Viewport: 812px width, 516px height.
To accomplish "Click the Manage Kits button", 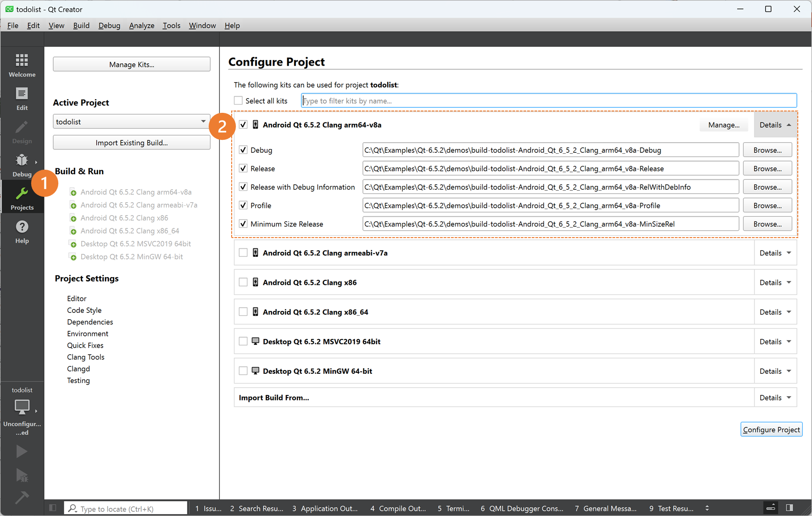I will point(132,64).
